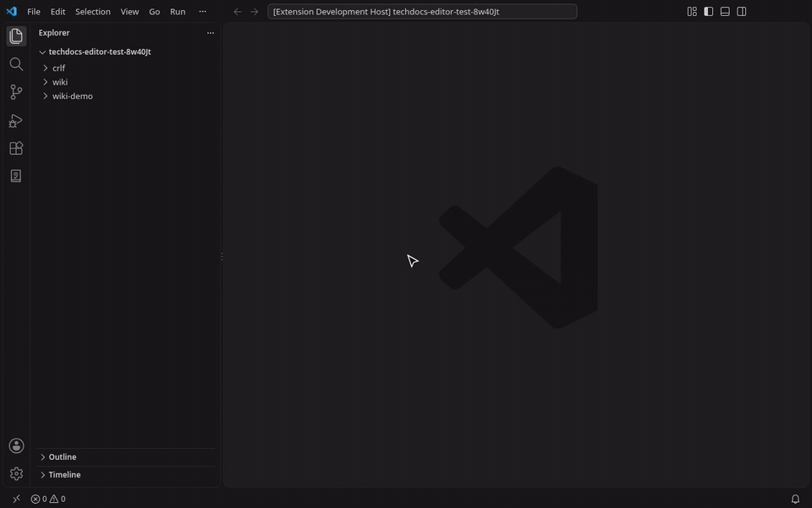Open errors and warnings status indicator
The height and width of the screenshot is (508, 812).
(x=48, y=499)
